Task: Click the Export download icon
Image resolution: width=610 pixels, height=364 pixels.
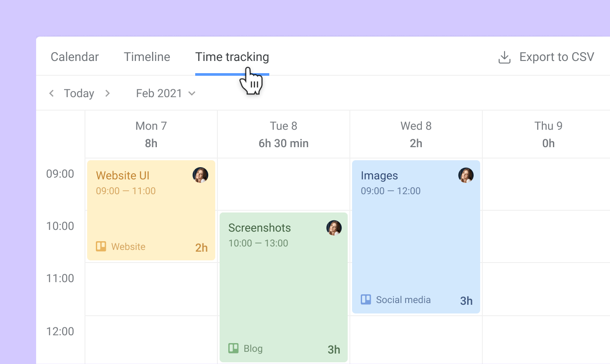Action: pos(504,57)
